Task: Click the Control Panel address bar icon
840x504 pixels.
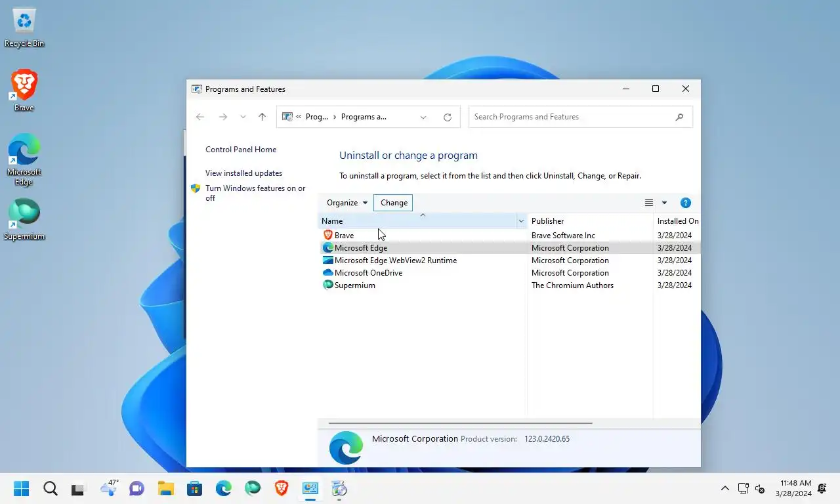Action: click(287, 117)
